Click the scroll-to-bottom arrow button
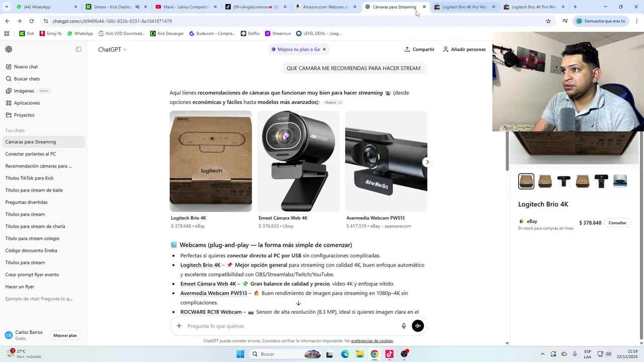This screenshot has height=362, width=644. pos(298,303)
